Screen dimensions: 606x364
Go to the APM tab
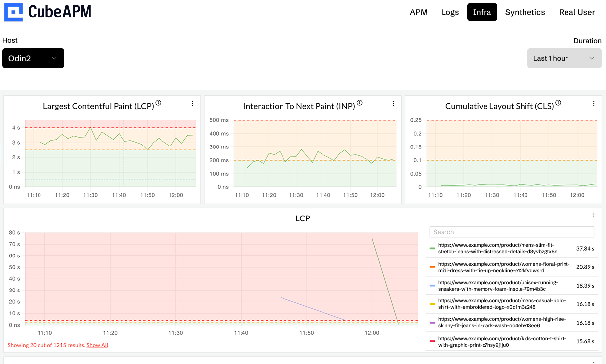pos(419,12)
